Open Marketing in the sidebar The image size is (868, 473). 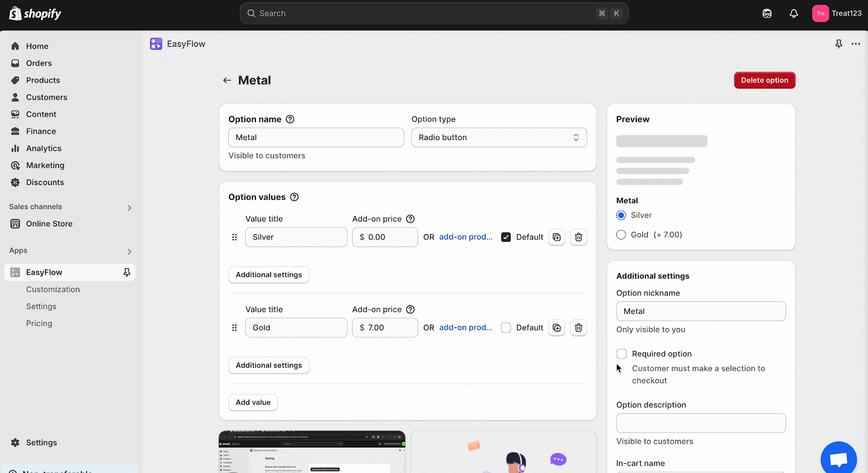click(x=45, y=166)
